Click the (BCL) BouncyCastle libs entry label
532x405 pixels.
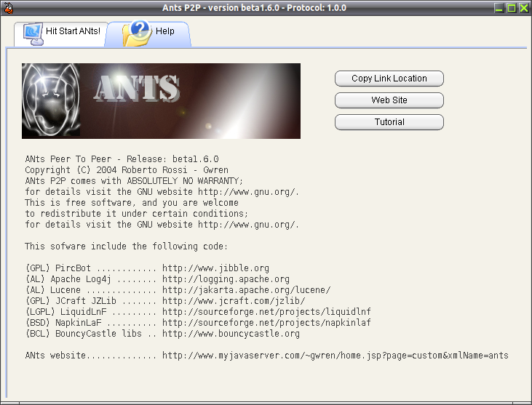pyautogui.click(x=84, y=334)
